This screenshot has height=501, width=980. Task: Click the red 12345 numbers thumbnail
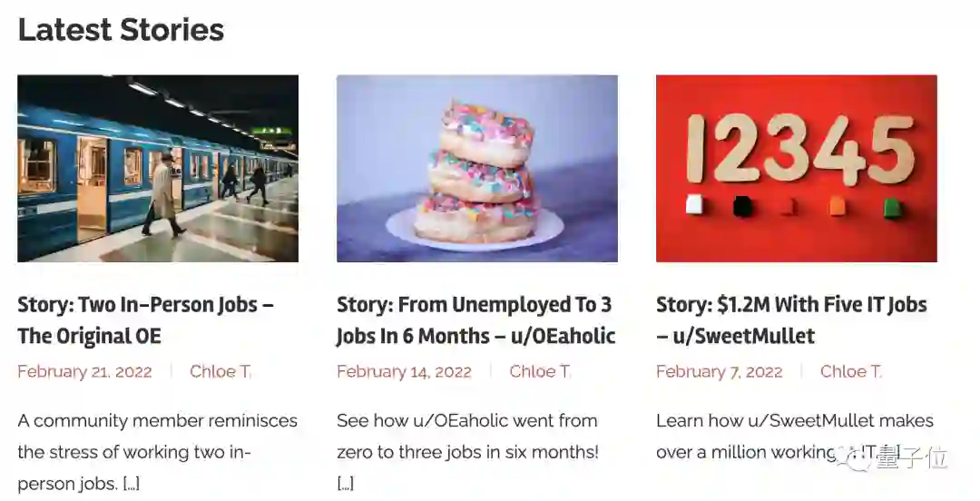point(796,169)
